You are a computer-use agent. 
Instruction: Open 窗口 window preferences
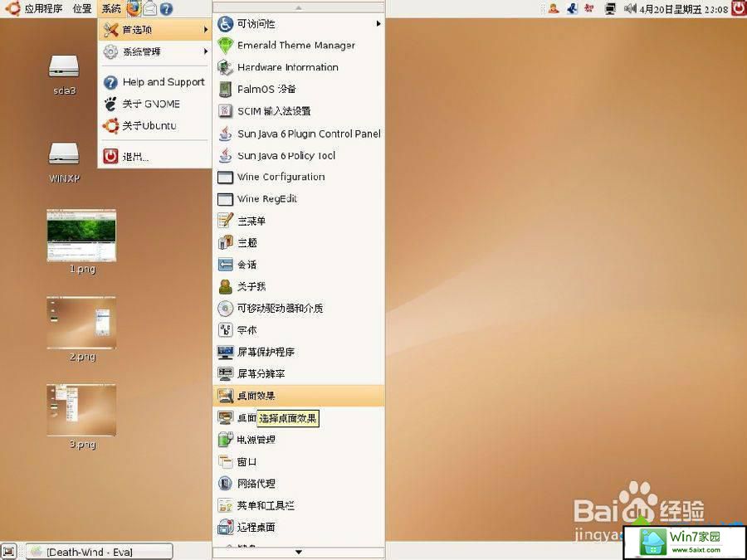(299, 461)
